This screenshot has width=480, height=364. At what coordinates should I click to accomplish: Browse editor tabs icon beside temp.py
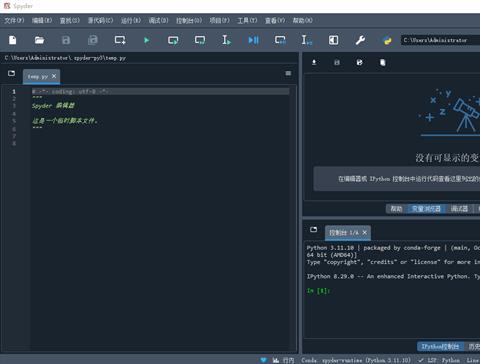pyautogui.click(x=11, y=73)
